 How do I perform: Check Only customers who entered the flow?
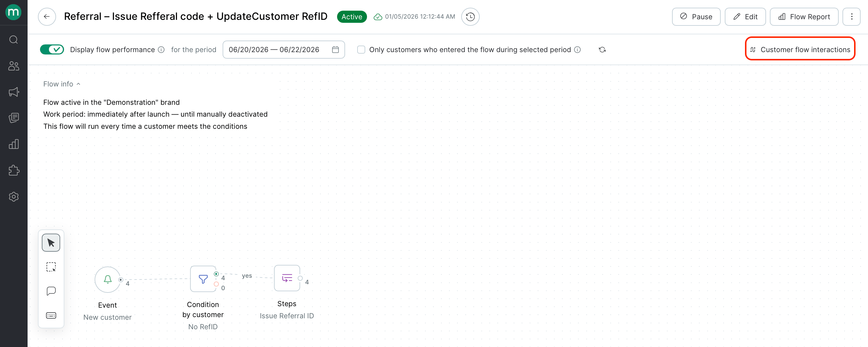[x=361, y=50]
